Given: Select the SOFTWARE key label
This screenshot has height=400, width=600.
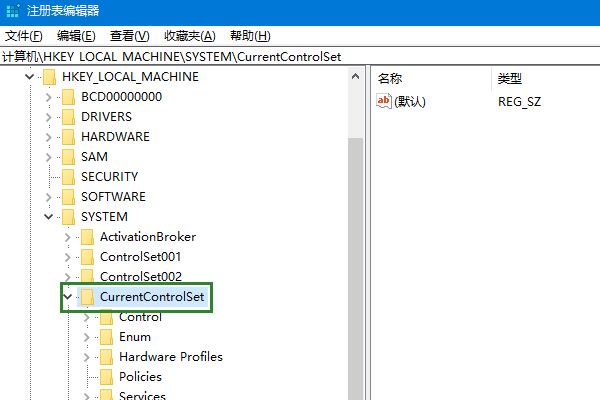Looking at the screenshot, I should (x=113, y=197).
